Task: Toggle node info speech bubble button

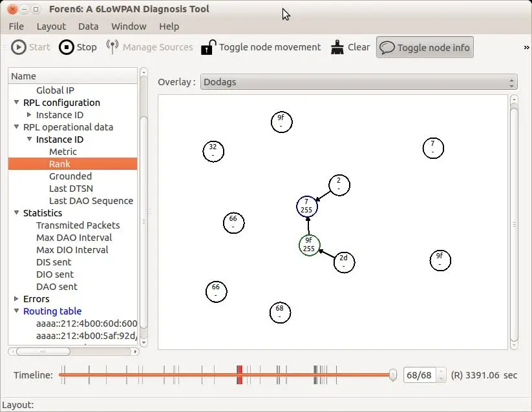Action: pos(425,47)
